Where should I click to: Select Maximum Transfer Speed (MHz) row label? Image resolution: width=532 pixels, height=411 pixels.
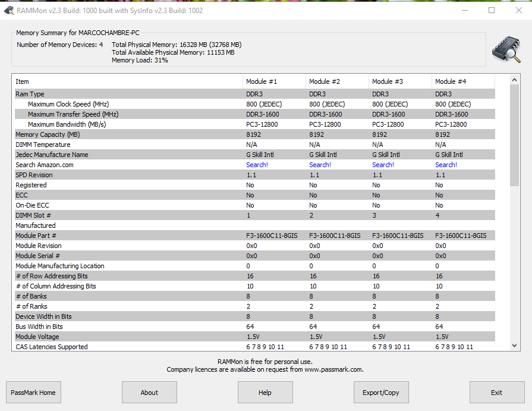(73, 114)
